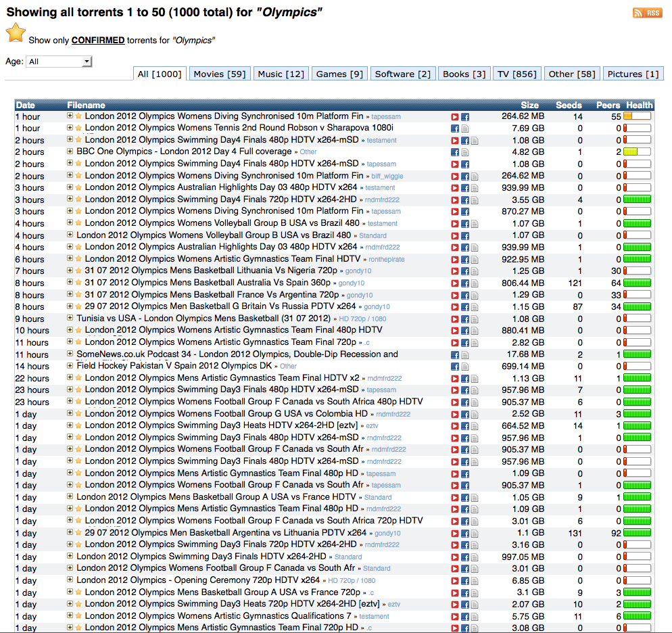Click red play icon for ronthepirate Gymnastics Team Final
Image resolution: width=672 pixels, height=633 pixels.
coord(455,260)
